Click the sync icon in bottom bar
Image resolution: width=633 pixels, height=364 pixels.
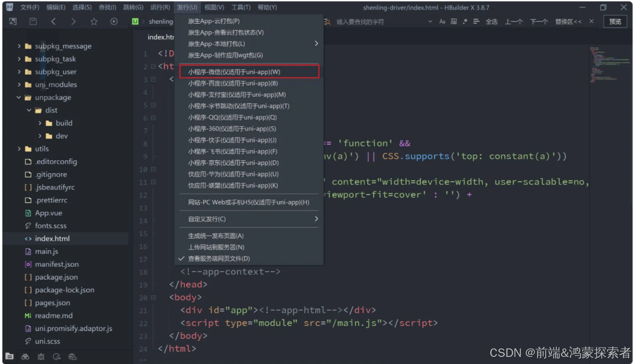(57, 357)
